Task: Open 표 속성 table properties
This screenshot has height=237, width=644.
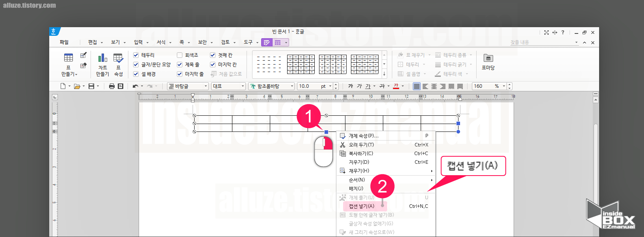Action: coord(118,64)
